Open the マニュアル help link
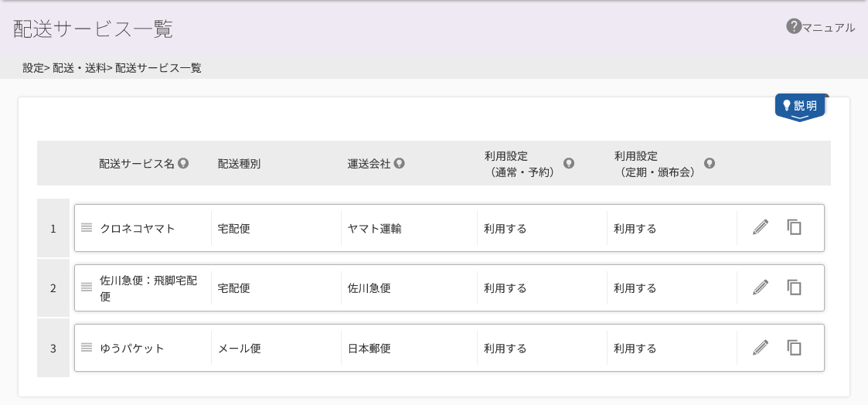The image size is (868, 405). point(820,27)
